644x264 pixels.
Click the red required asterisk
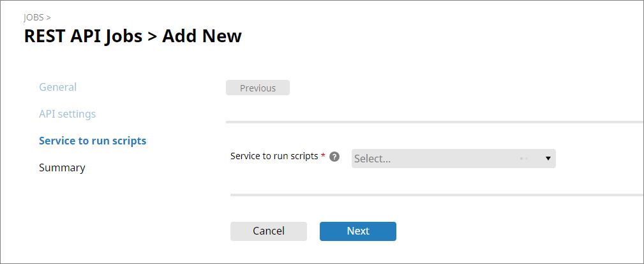(323, 156)
